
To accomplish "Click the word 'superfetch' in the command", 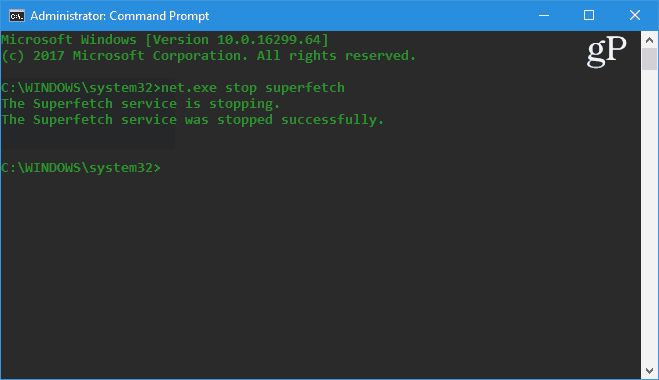I will pyautogui.click(x=305, y=88).
